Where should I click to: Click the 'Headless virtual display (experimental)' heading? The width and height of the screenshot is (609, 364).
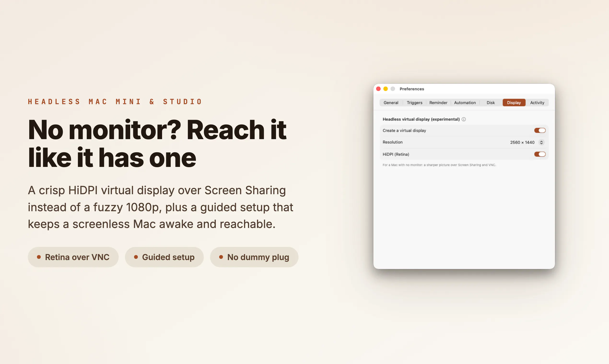421,119
